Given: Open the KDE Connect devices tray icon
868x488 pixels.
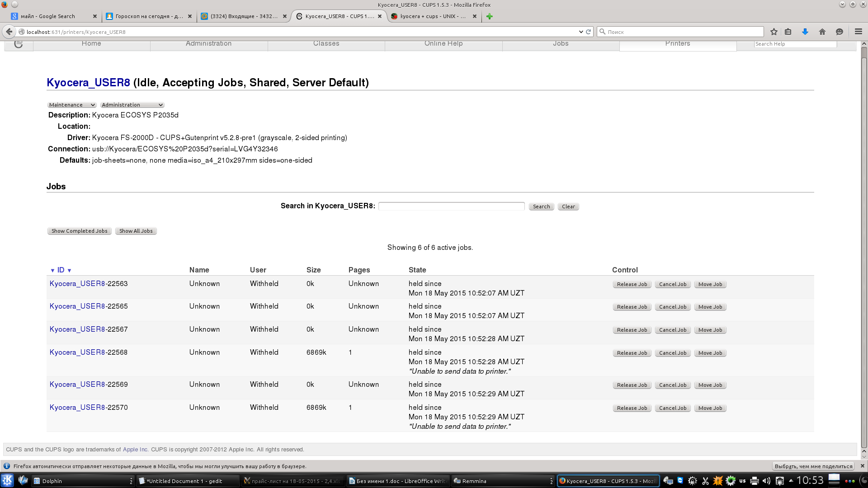Looking at the screenshot, I should pos(668,481).
